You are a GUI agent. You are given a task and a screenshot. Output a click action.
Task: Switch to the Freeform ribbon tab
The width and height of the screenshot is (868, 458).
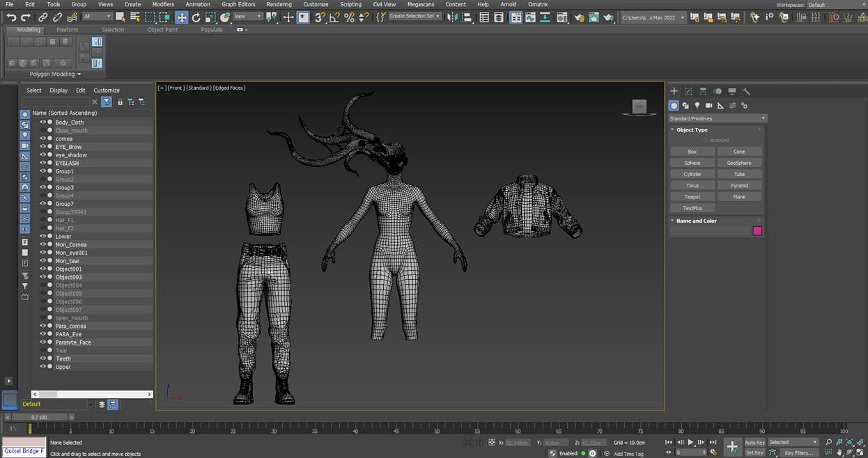pos(68,30)
